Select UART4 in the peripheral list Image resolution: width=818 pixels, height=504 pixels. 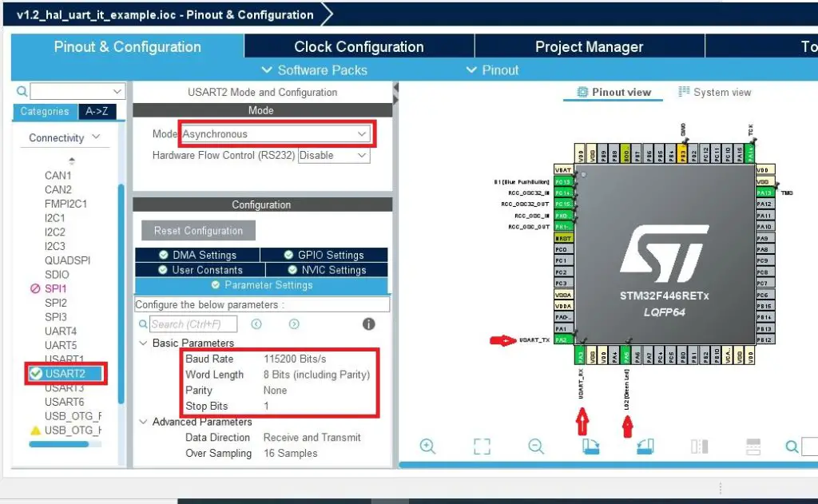click(x=61, y=331)
